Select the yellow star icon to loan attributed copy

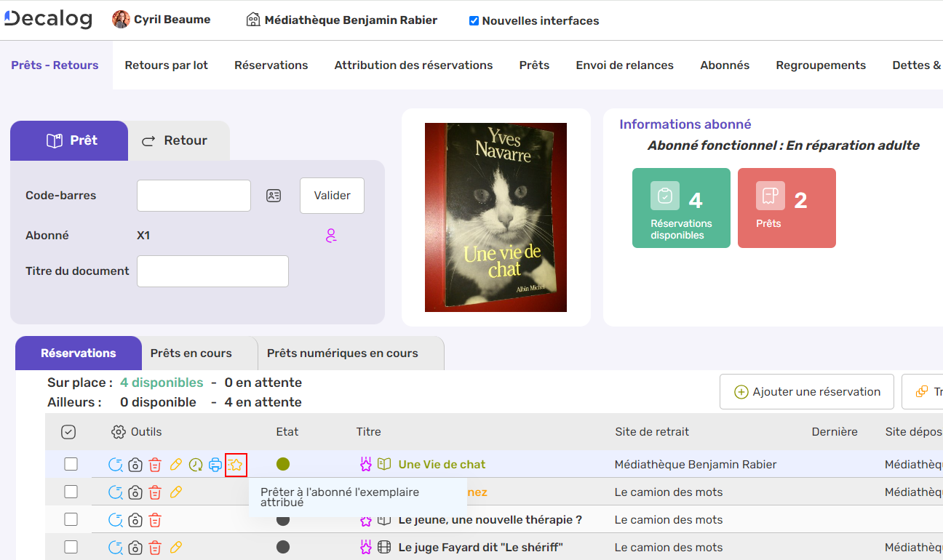click(x=235, y=465)
